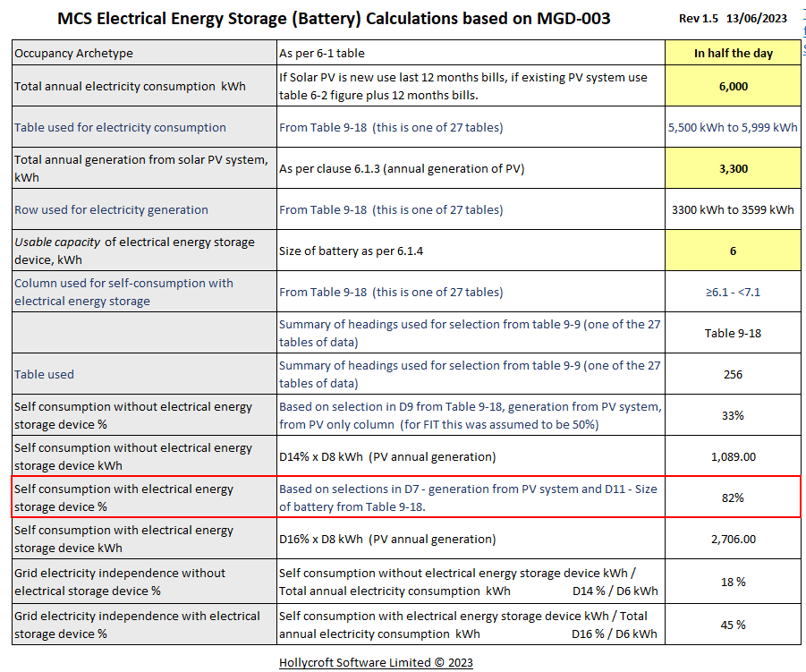
Task: Select the total annual electricity consumption value 6,000
Action: tap(733, 86)
